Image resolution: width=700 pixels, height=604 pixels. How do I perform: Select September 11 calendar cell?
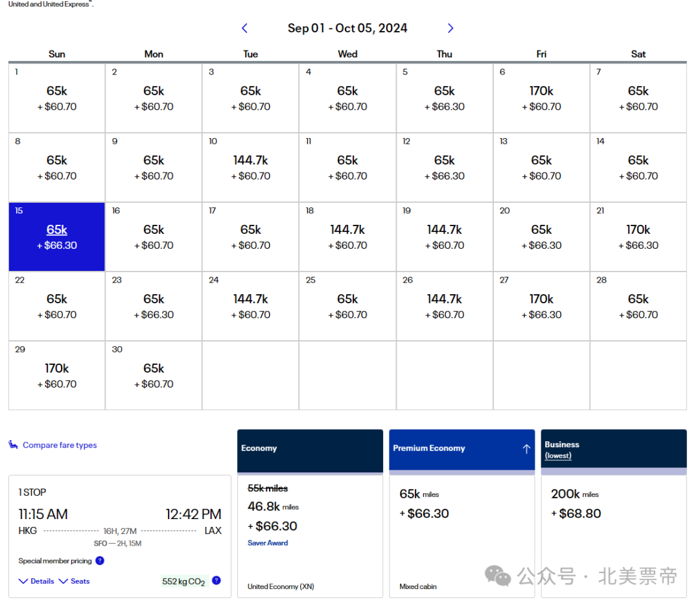pyautogui.click(x=347, y=167)
